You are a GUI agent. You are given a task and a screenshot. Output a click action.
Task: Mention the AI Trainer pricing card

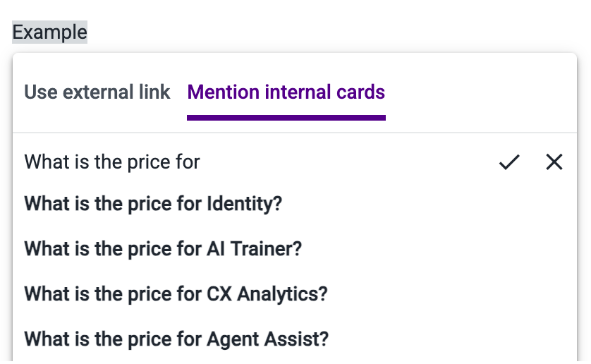click(163, 249)
